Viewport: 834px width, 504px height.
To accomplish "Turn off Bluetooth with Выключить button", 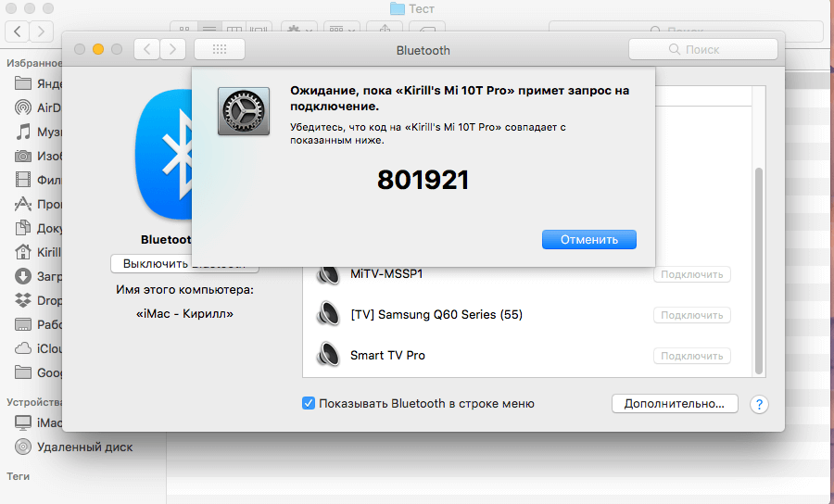I will pos(184,264).
